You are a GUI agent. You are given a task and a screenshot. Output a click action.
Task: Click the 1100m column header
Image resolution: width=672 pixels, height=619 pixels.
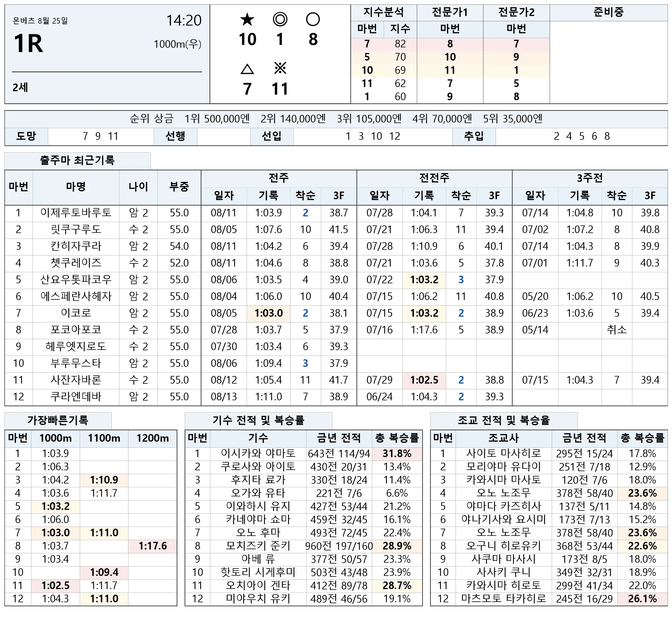(x=104, y=438)
